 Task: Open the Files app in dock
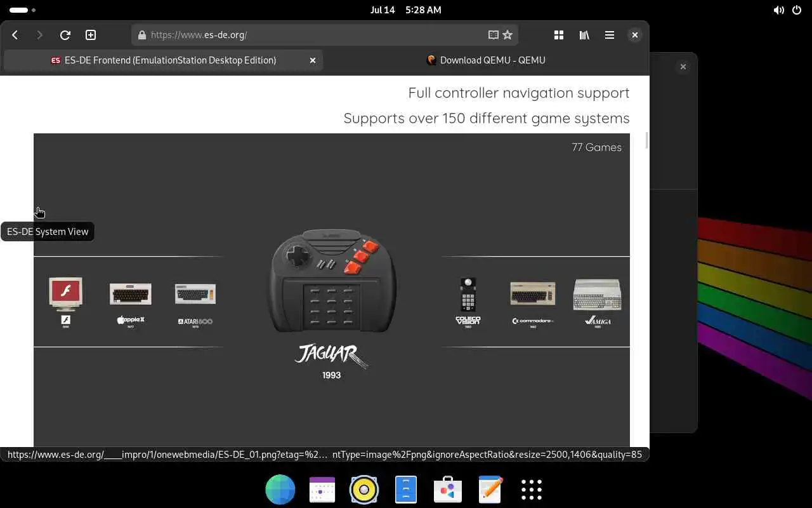[x=406, y=490]
